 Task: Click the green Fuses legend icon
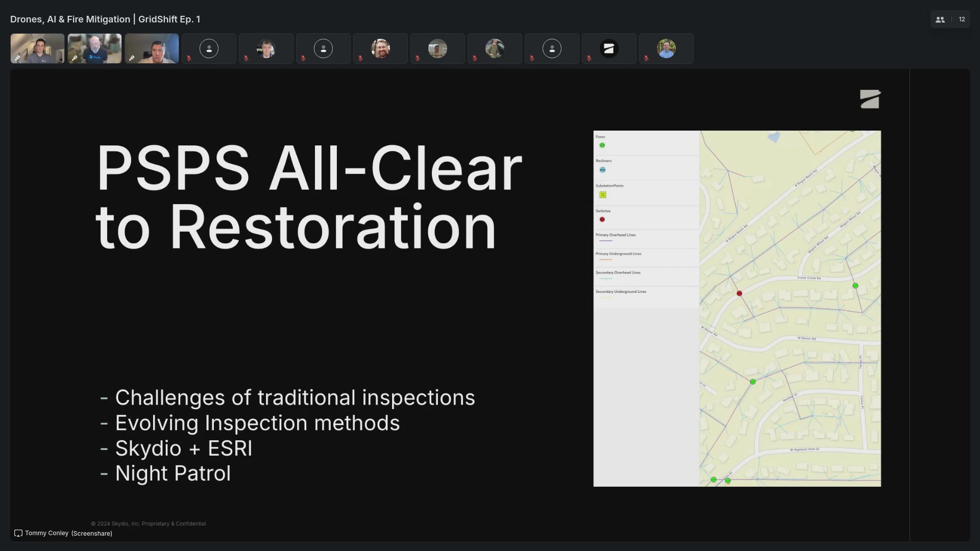click(x=602, y=145)
